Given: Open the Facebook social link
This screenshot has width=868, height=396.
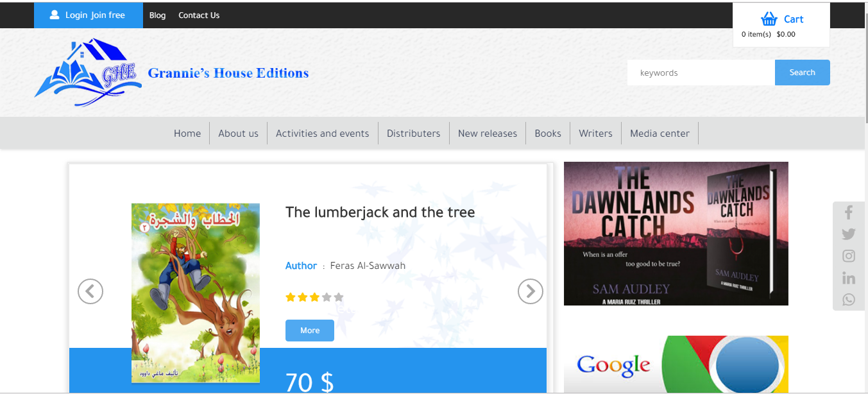Looking at the screenshot, I should [x=849, y=212].
